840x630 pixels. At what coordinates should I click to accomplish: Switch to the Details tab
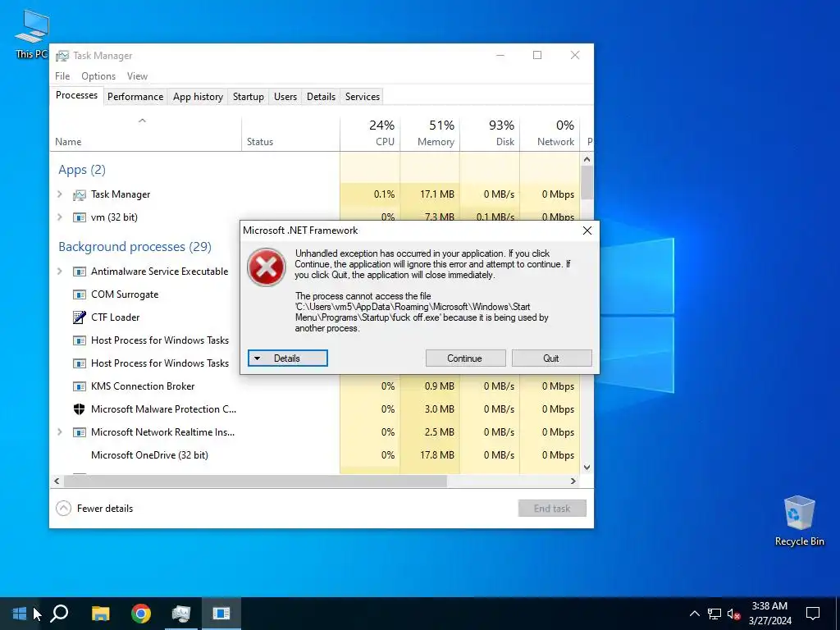321,97
